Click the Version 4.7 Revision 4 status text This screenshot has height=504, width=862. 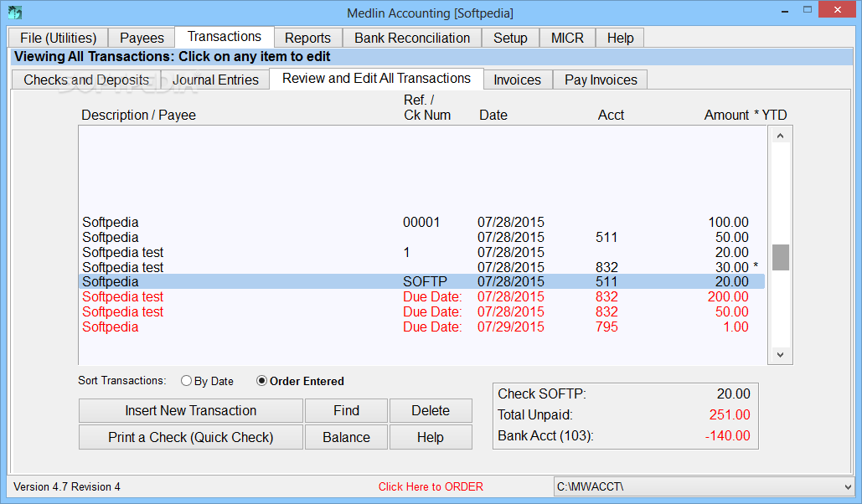pos(67,487)
